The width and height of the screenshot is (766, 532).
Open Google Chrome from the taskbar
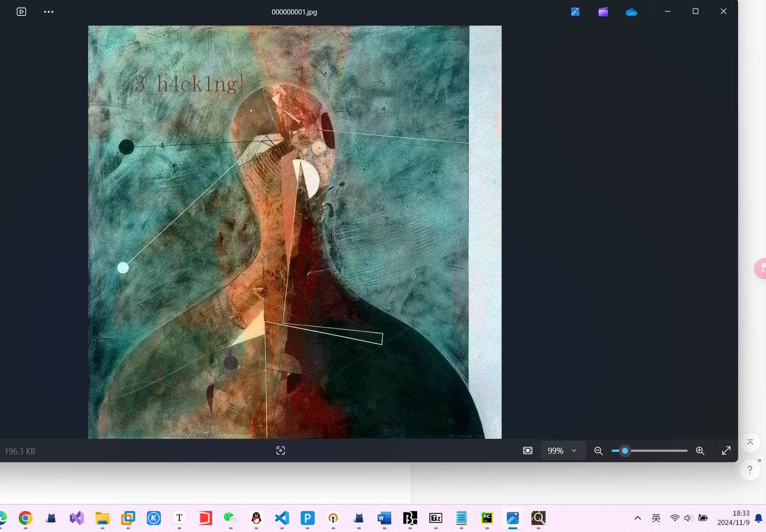coord(26,518)
